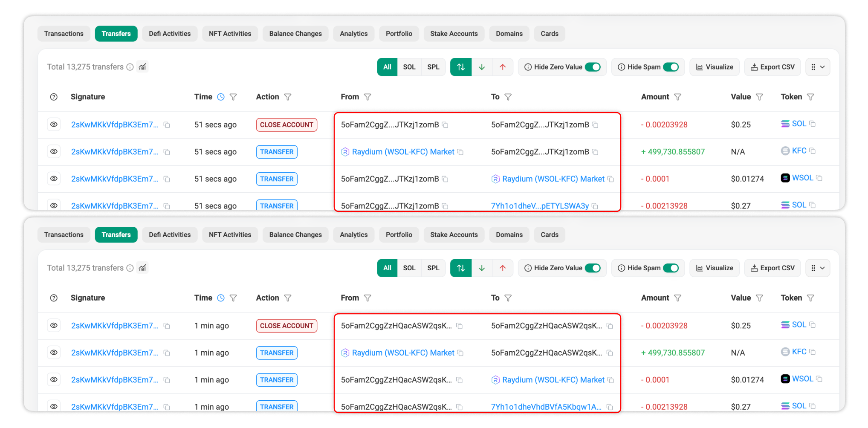This screenshot has height=428, width=868.
Task: Click Export CSV button in the upper panel
Action: click(x=772, y=67)
